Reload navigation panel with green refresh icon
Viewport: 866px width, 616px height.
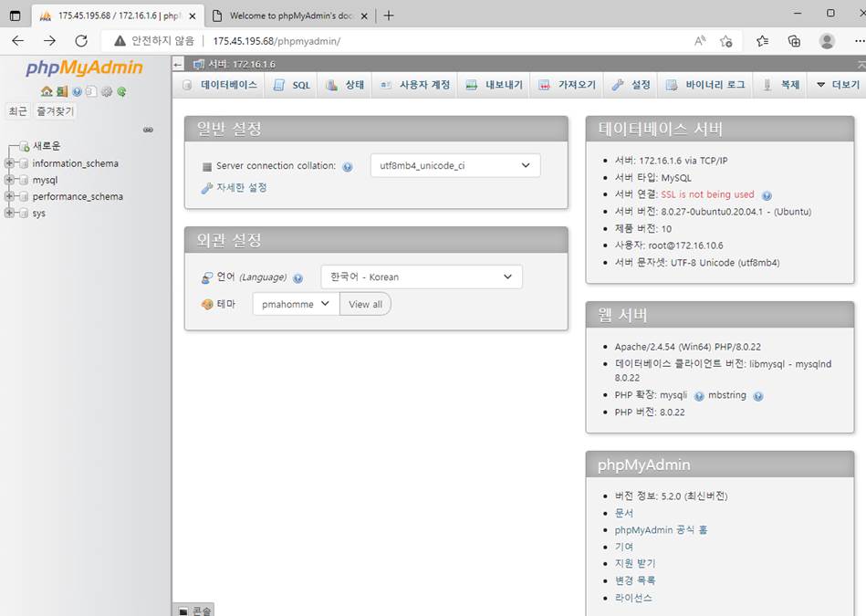click(x=121, y=91)
